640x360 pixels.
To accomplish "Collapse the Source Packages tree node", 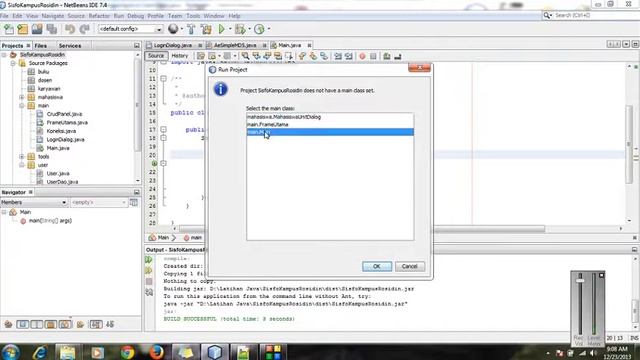I will coord(13,63).
